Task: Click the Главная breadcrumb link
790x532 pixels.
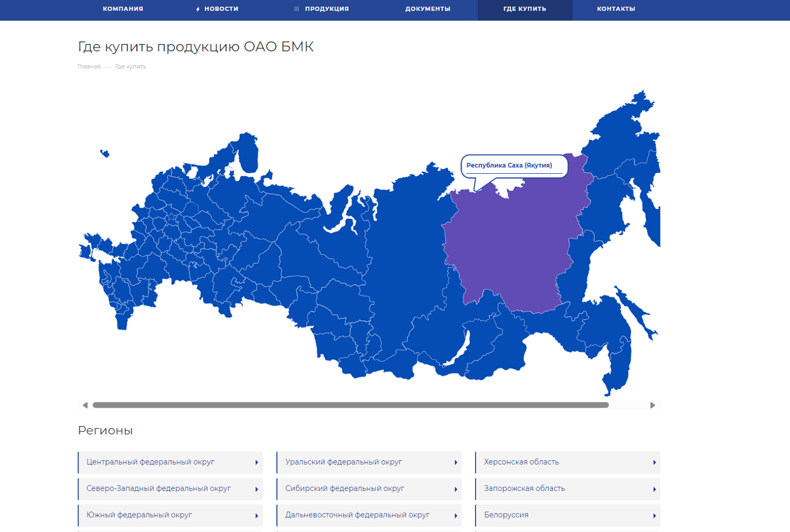Action: pyautogui.click(x=89, y=67)
